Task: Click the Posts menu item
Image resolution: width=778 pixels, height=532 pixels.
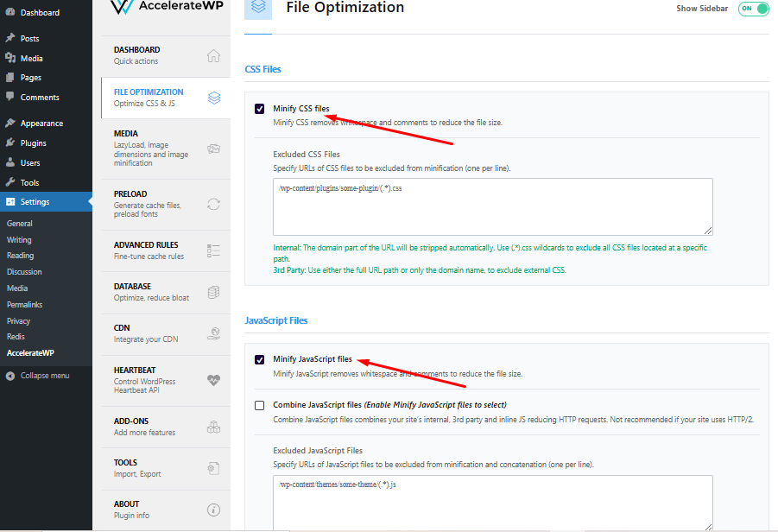Action: point(29,38)
